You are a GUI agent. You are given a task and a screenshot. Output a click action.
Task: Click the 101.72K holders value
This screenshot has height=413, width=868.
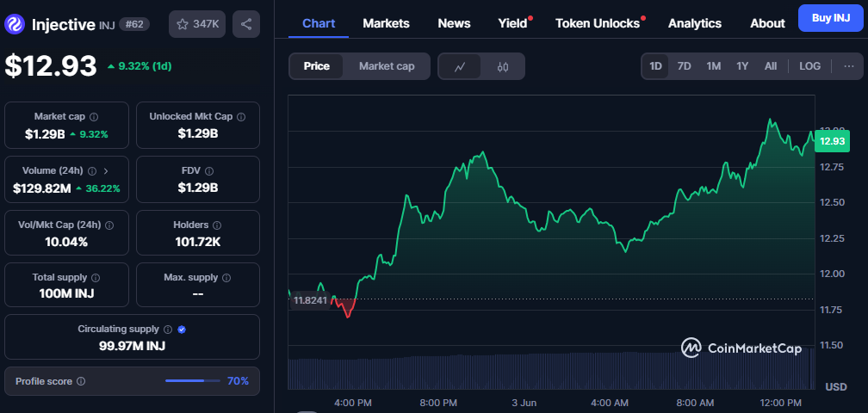click(198, 242)
